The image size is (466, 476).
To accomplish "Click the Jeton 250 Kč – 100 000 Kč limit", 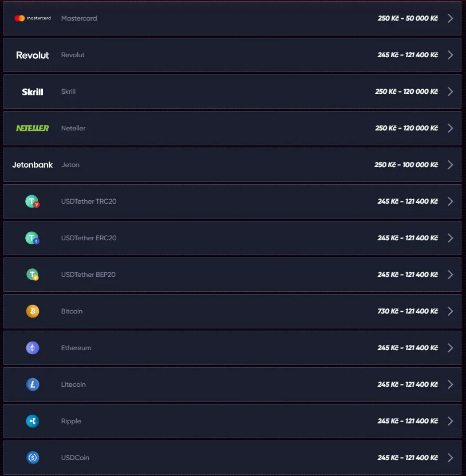I will (x=406, y=165).
